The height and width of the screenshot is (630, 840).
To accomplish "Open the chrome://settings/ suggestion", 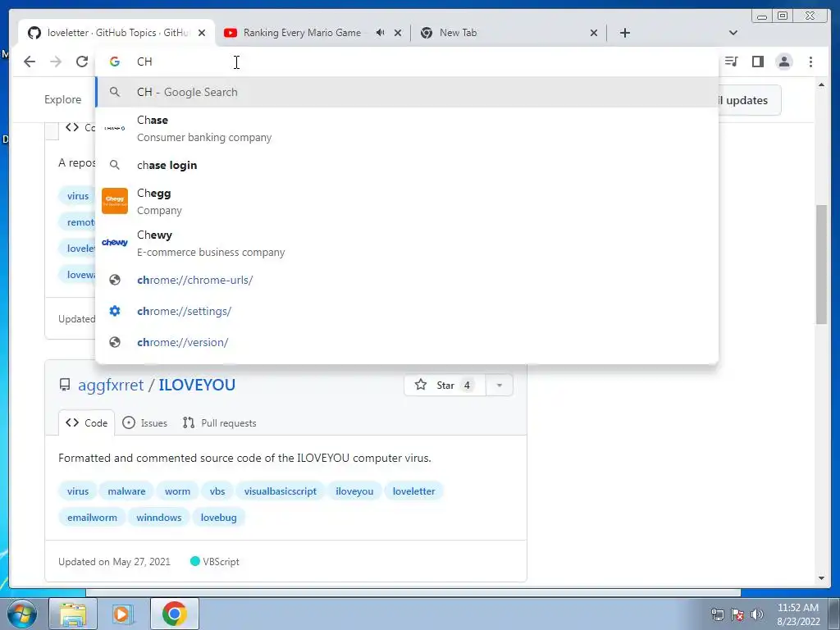I will click(407, 311).
